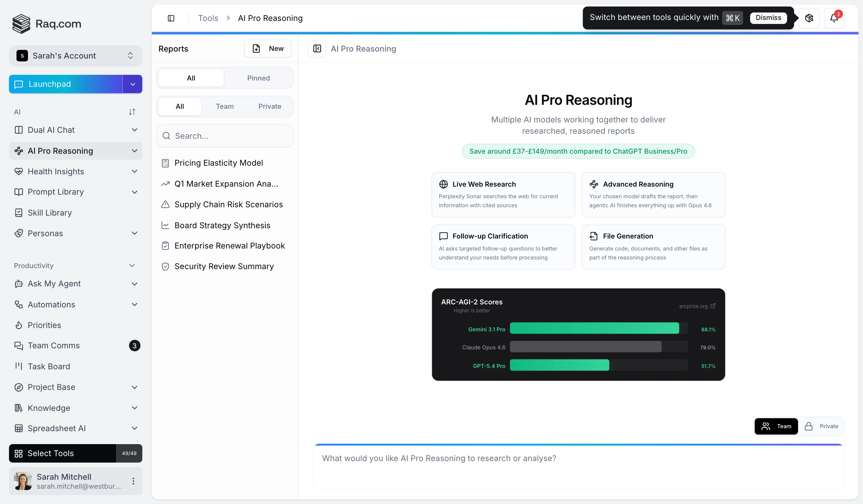Open Supply Chain Risk Scenarios report

pyautogui.click(x=228, y=204)
